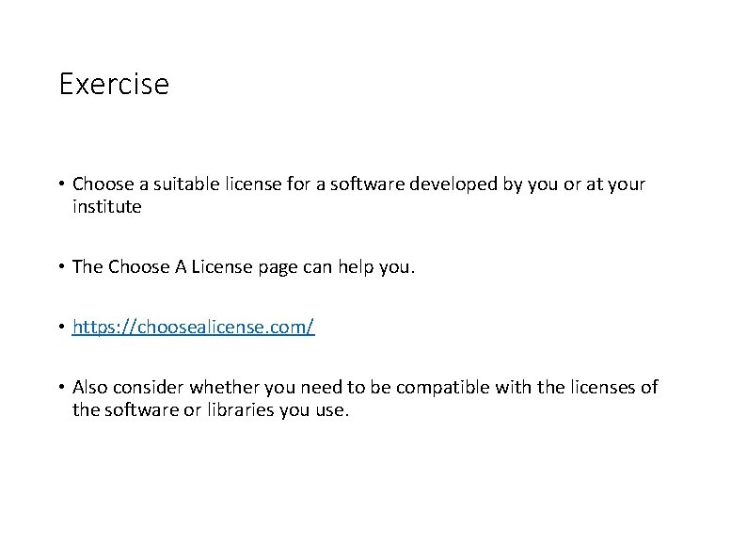
Task: Click the words "at your" ending first line
Action: (615, 184)
